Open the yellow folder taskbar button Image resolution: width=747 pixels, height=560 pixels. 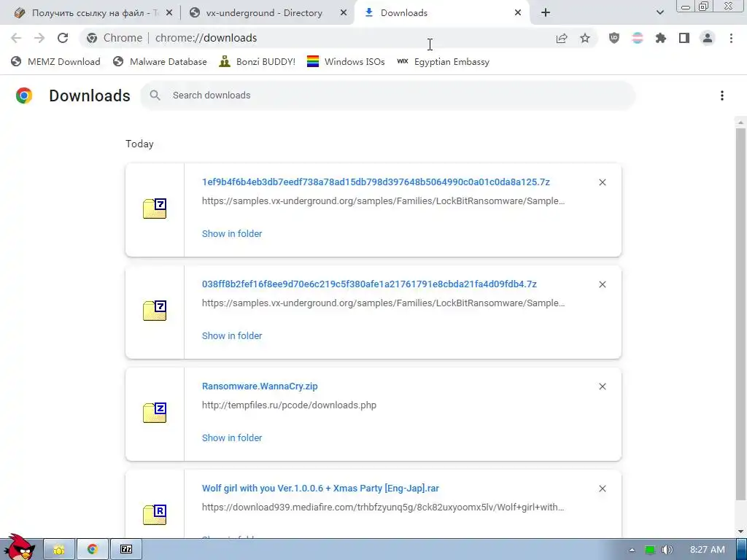tap(59, 550)
